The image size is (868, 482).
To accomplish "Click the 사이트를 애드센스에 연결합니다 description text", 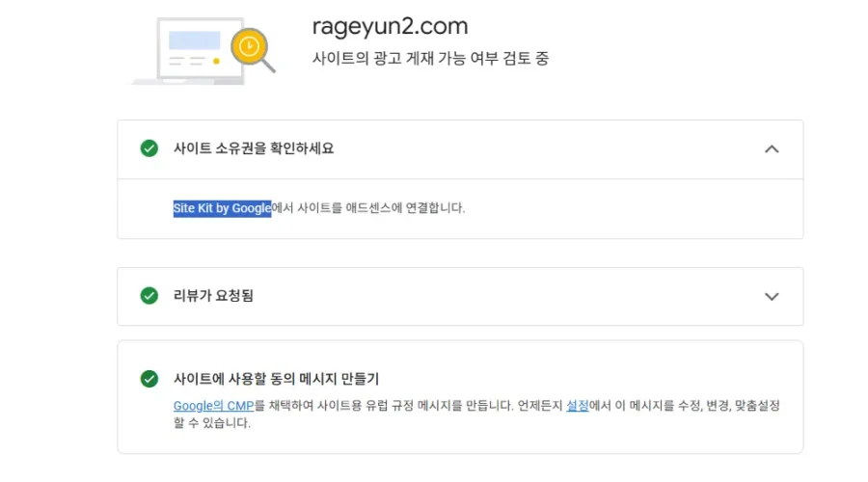I will pos(381,208).
